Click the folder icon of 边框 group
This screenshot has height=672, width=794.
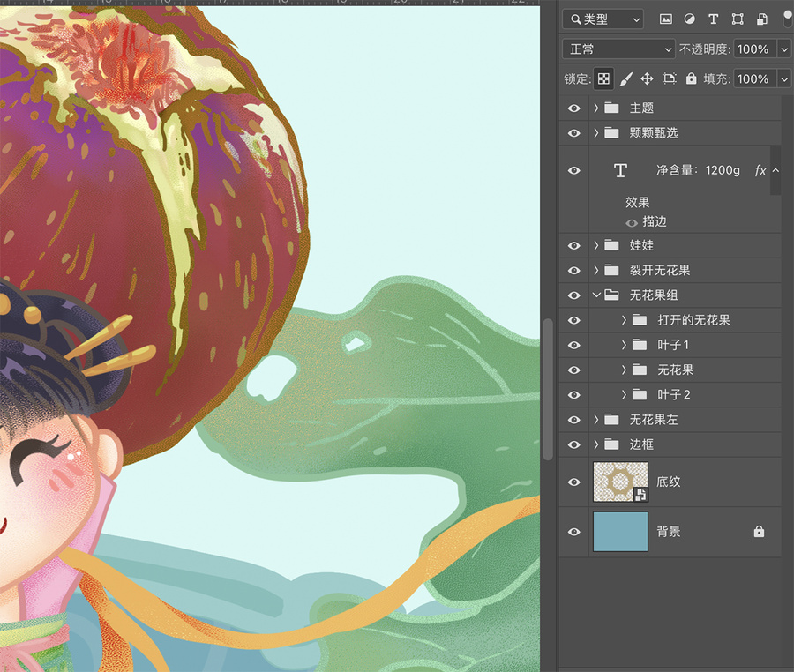(x=611, y=444)
